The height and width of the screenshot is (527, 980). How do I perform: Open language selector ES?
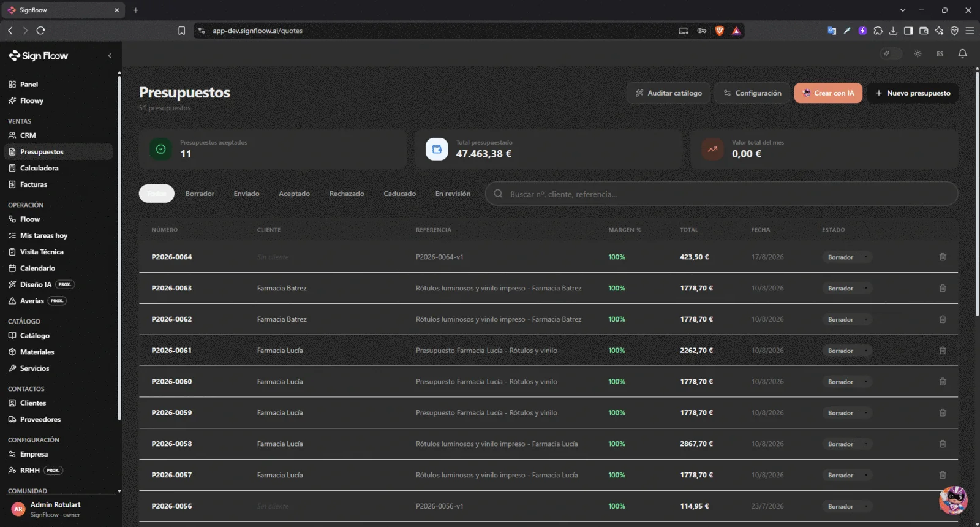pos(940,54)
